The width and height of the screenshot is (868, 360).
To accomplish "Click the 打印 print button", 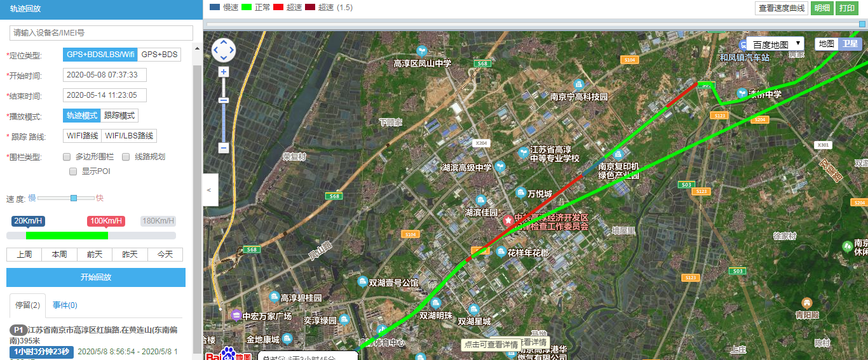I will pyautogui.click(x=846, y=8).
